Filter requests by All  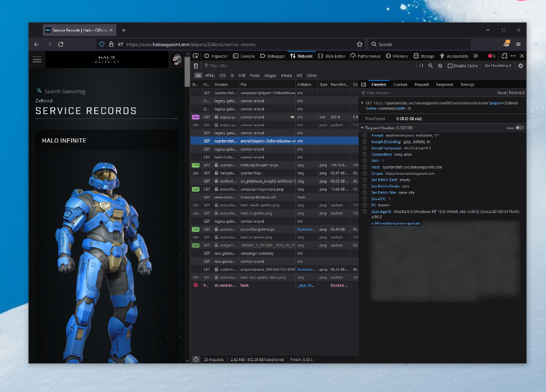[x=198, y=75]
